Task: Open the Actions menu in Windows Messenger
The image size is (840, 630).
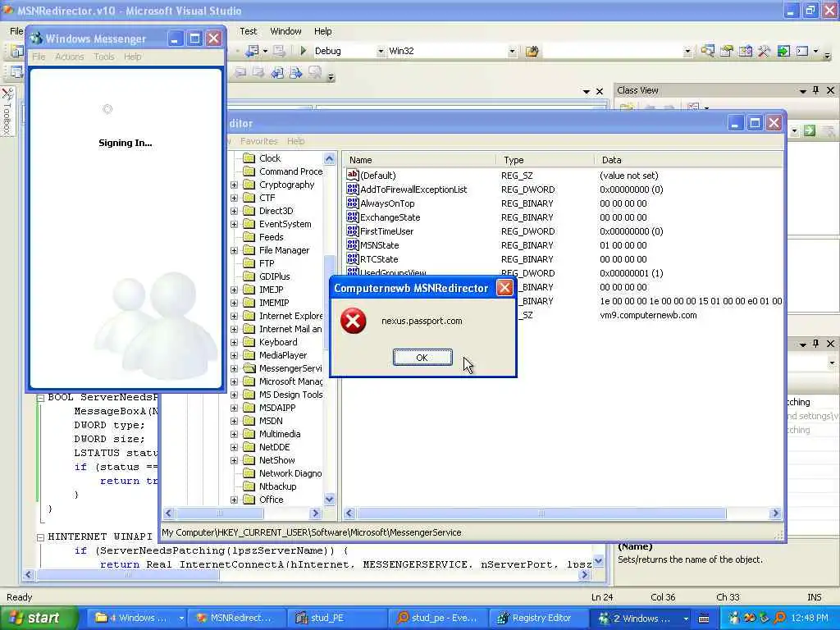Action: tap(70, 57)
